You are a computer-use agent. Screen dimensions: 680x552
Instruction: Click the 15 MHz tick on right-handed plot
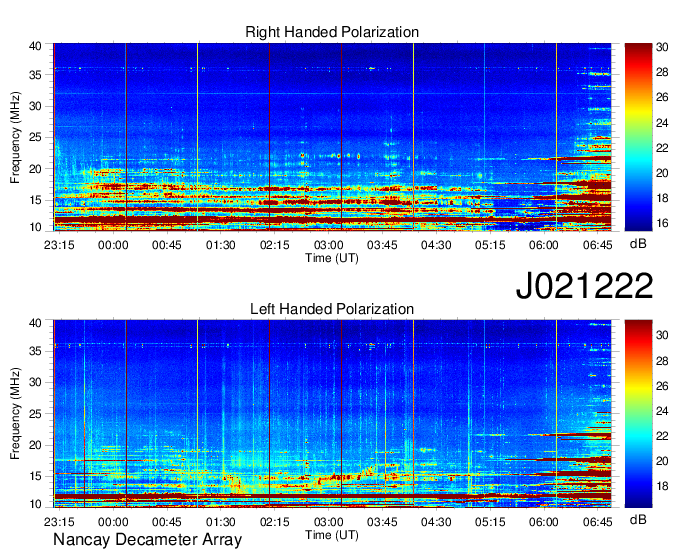35,200
